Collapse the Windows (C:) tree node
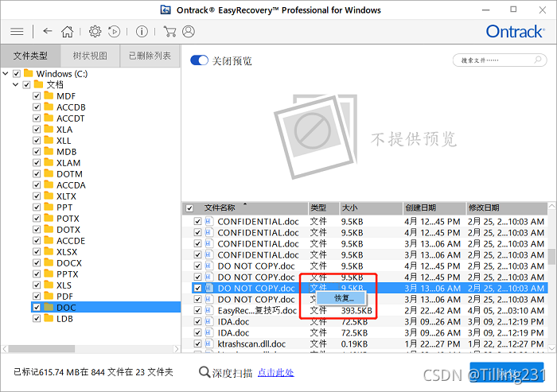The width and height of the screenshot is (557, 392). click(x=6, y=73)
